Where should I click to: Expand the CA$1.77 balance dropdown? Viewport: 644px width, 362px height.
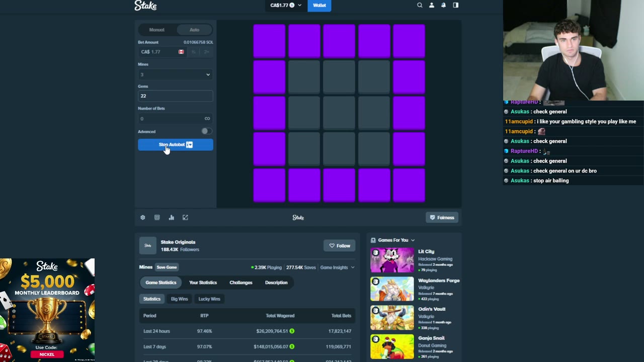coord(286,5)
